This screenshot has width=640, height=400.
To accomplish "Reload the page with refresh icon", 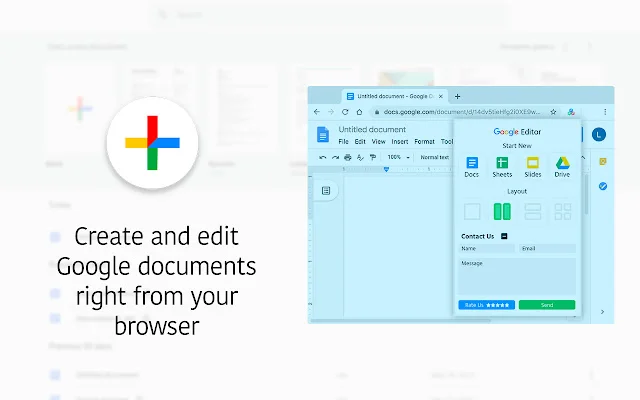I will coord(345,112).
